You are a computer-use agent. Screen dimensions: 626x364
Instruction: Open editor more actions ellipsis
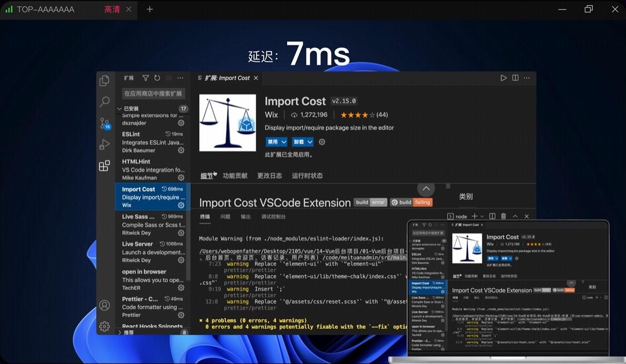tap(527, 78)
